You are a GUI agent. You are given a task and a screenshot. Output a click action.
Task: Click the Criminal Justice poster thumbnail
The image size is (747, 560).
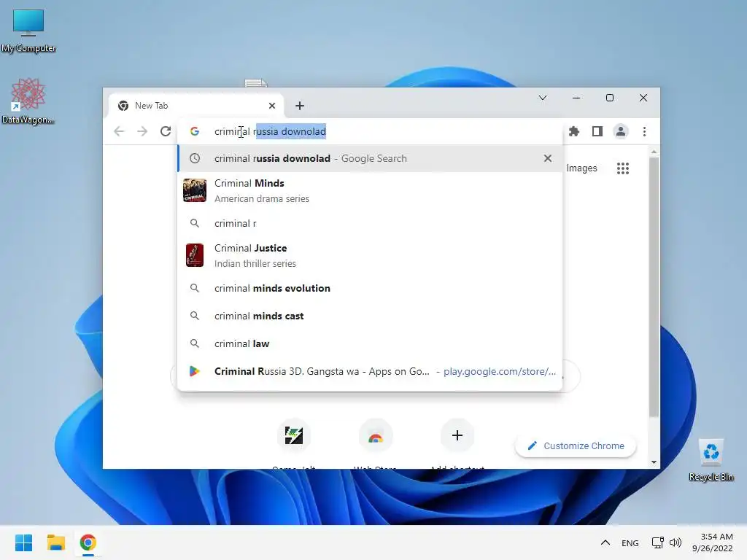(x=195, y=255)
